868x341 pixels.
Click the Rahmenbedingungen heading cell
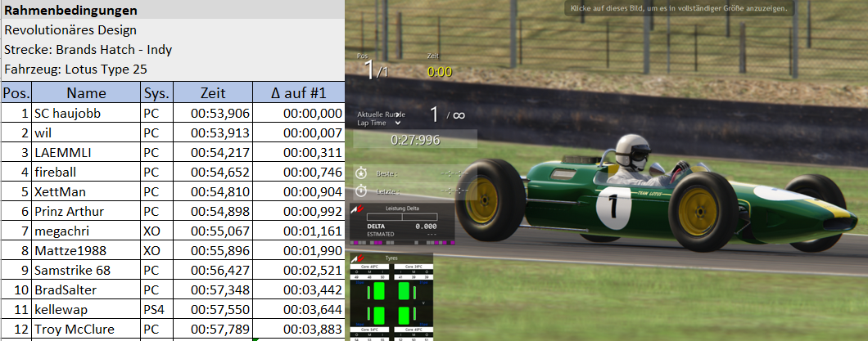click(172, 9)
